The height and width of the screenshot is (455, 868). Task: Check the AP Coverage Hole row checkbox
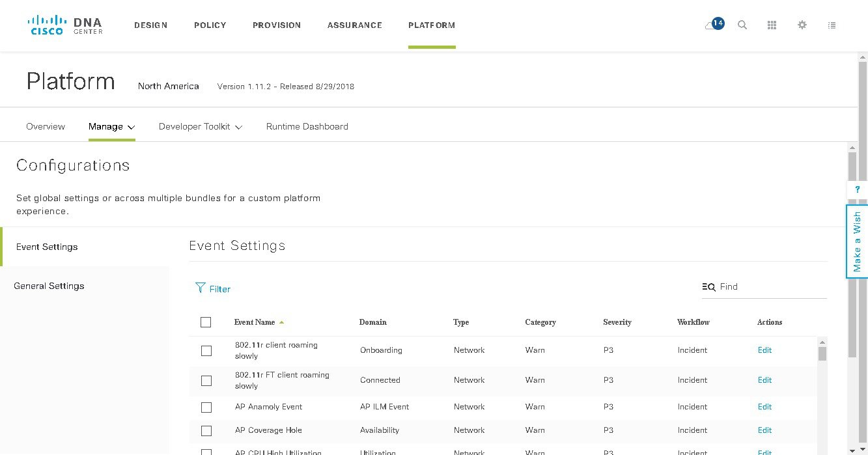206,431
